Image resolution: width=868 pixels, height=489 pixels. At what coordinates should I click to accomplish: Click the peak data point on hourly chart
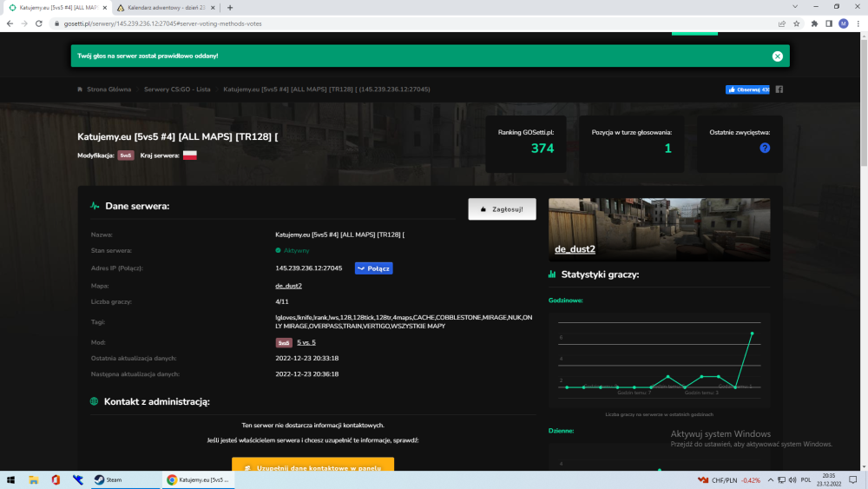[752, 334]
